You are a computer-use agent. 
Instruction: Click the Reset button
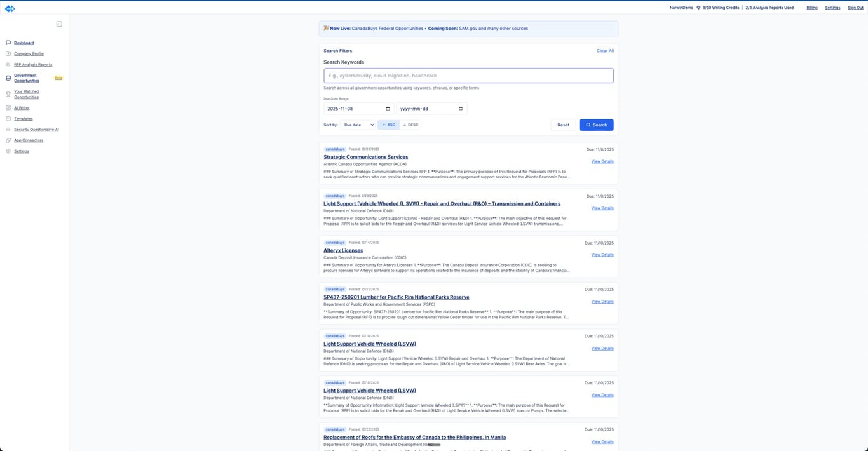(x=563, y=125)
